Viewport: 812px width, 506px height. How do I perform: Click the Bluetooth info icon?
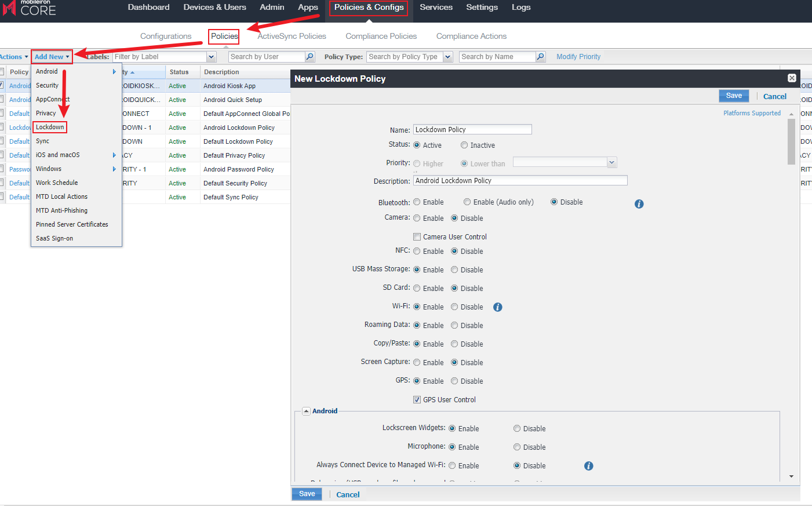(x=639, y=204)
